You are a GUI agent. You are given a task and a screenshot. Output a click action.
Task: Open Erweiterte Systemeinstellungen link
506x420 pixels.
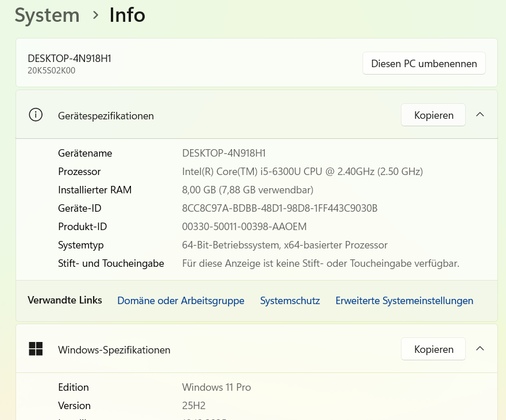point(404,301)
